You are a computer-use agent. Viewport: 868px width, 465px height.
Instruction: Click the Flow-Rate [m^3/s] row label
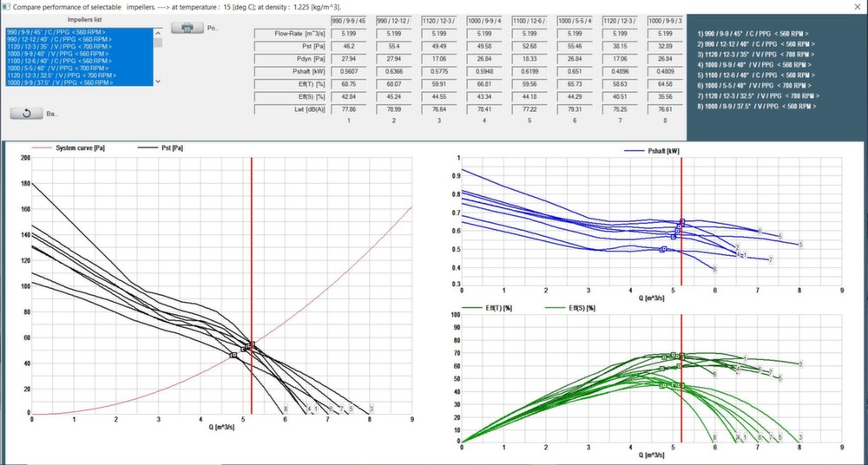tap(289, 34)
